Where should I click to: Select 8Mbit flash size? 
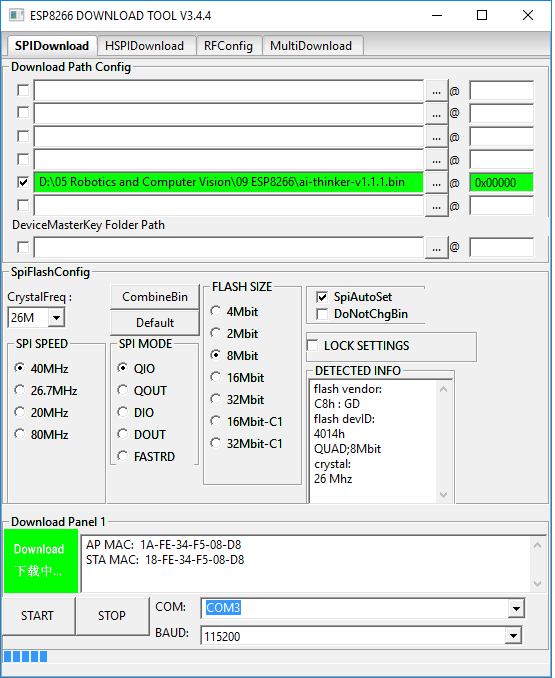point(234,355)
